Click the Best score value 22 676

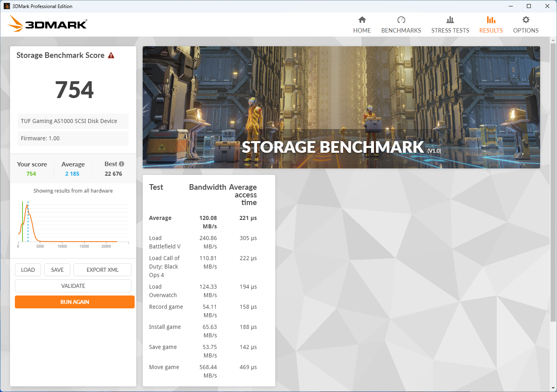pos(113,174)
